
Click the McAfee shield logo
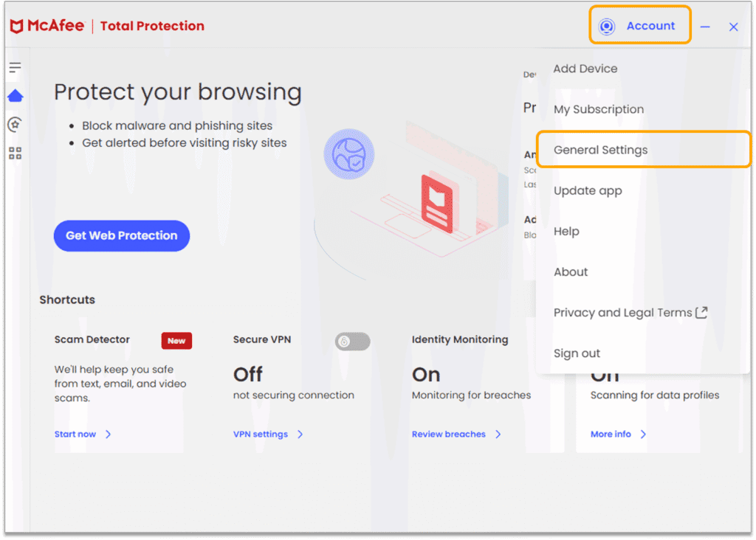coord(17,27)
